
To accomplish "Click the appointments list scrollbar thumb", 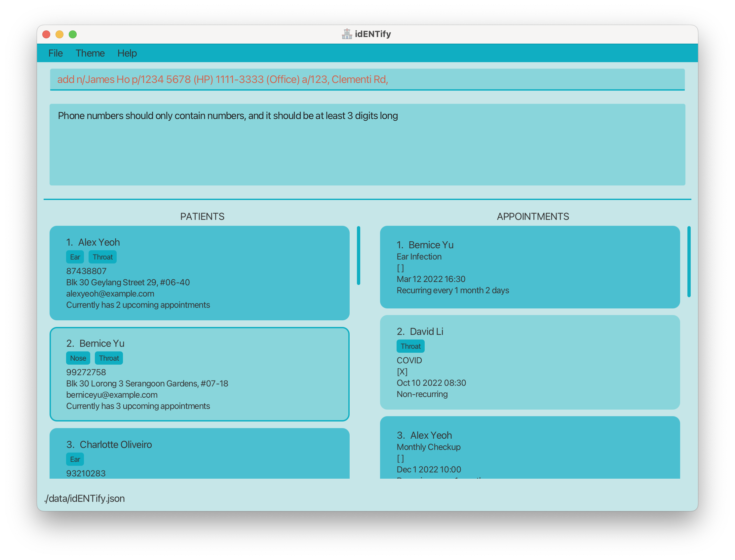I will click(x=689, y=262).
